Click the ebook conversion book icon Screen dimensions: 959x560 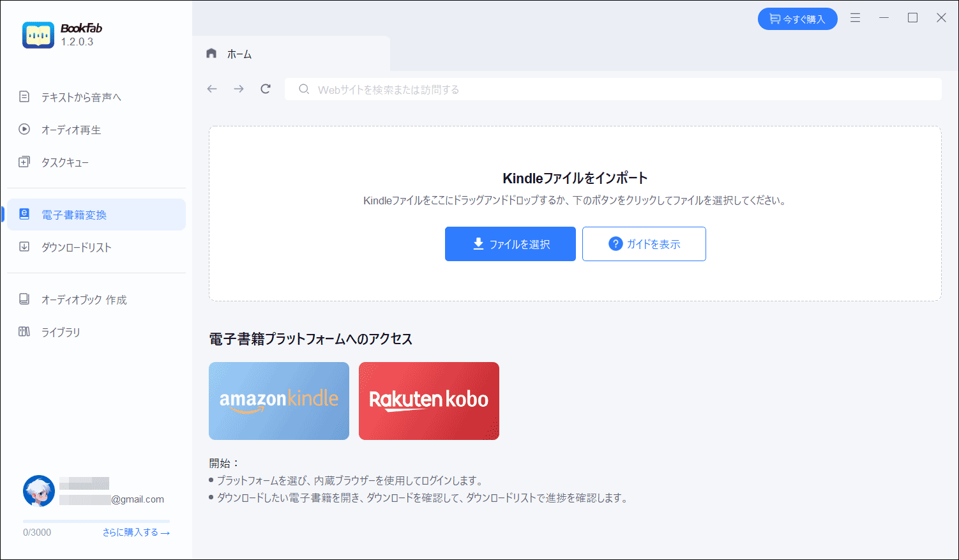tap(24, 214)
